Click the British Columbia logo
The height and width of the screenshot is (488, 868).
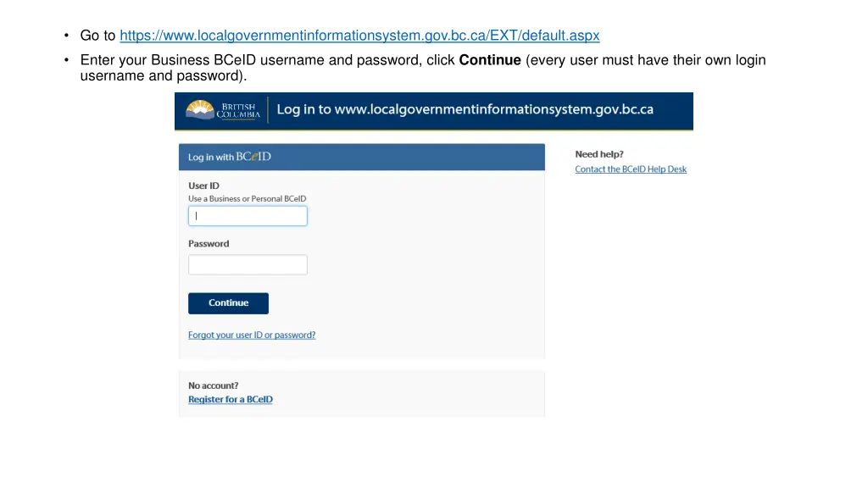(x=223, y=109)
